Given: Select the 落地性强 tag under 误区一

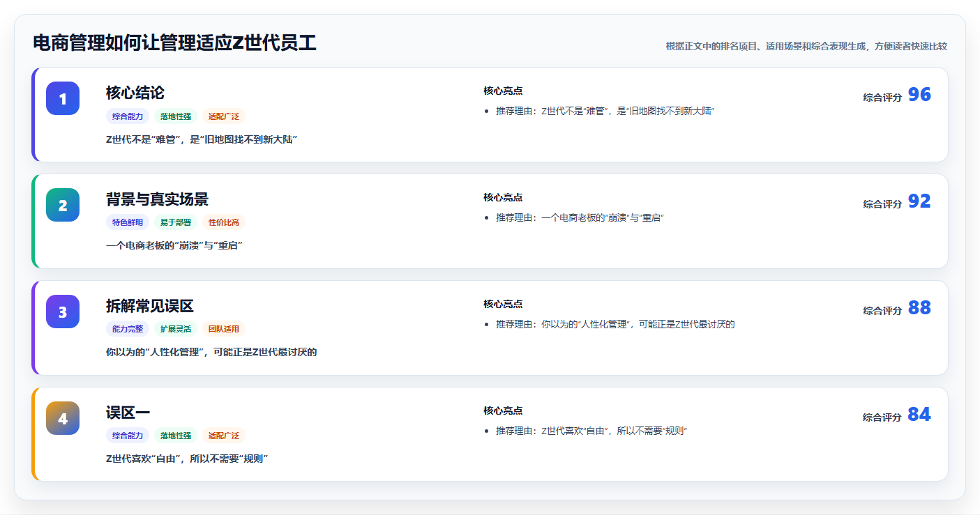Looking at the screenshot, I should pos(176,436).
